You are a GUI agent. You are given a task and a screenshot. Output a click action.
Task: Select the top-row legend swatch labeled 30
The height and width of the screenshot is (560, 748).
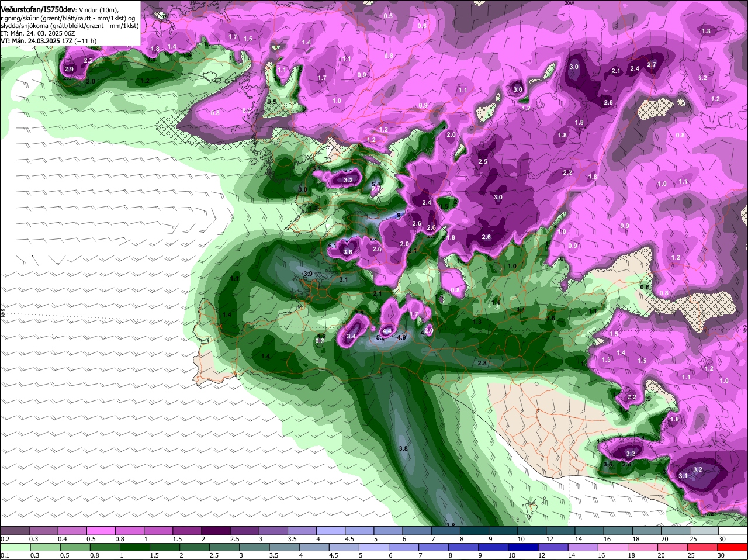point(733,530)
